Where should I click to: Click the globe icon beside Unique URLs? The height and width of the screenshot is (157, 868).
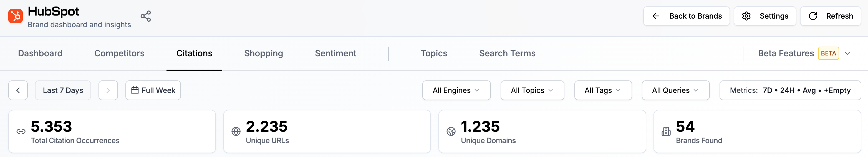pos(236,131)
